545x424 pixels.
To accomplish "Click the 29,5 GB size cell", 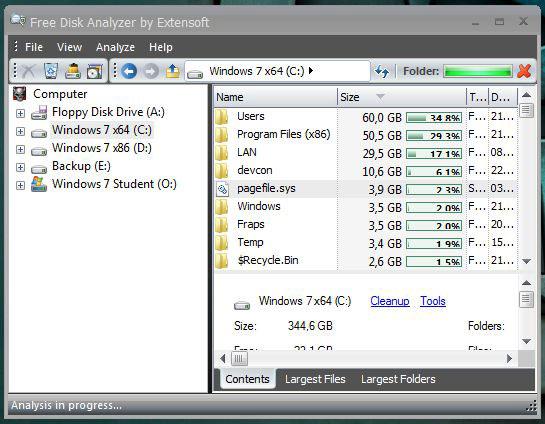I will [x=382, y=154].
